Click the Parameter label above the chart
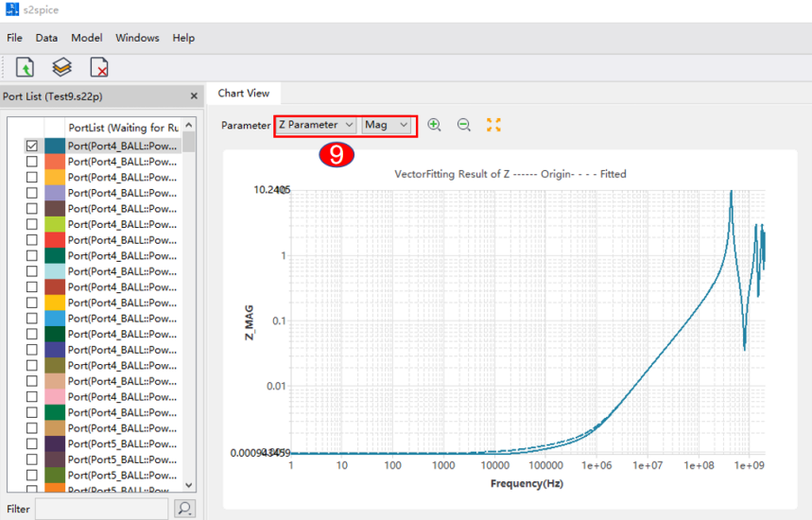Image resolution: width=812 pixels, height=520 pixels. (246, 126)
